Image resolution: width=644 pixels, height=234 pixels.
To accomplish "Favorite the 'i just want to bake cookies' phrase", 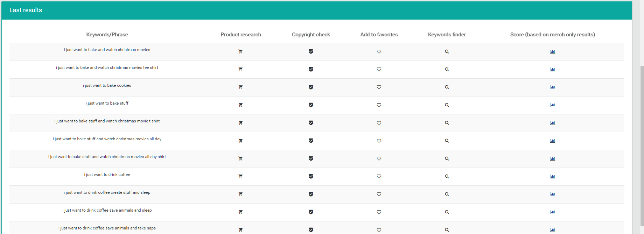I will [379, 87].
